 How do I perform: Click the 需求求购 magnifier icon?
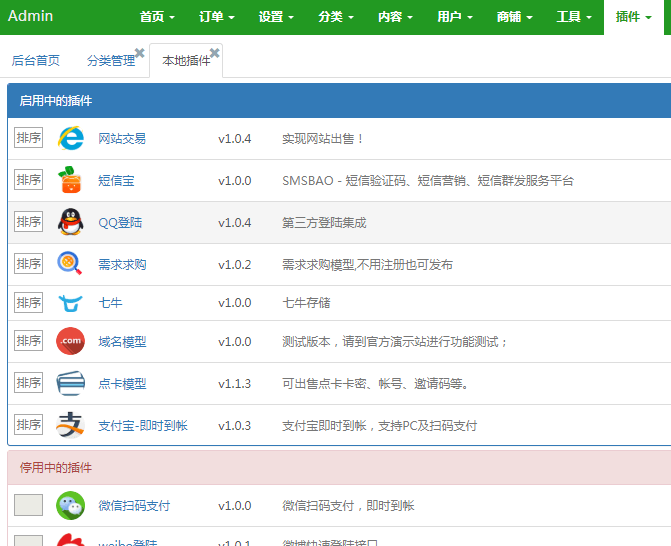coord(70,263)
